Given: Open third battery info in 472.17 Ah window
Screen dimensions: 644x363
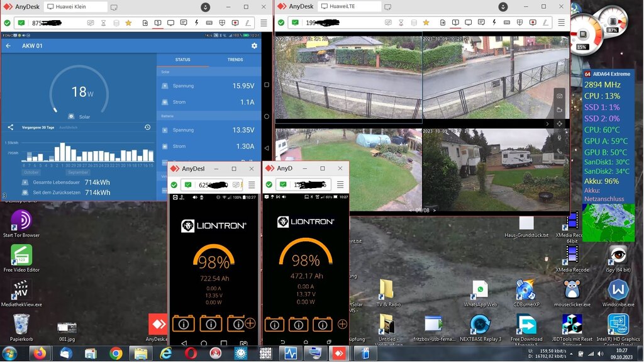Looking at the screenshot, I should pyautogui.click(x=323, y=325).
